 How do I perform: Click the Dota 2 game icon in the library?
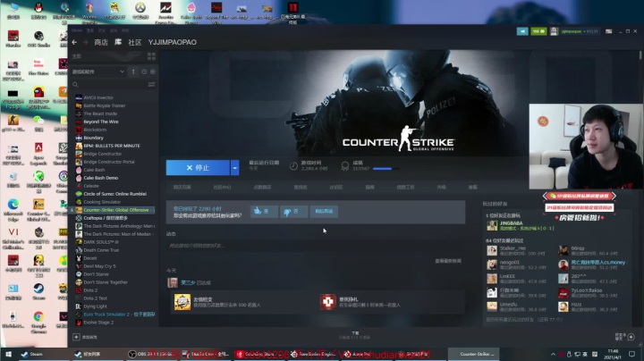79,290
